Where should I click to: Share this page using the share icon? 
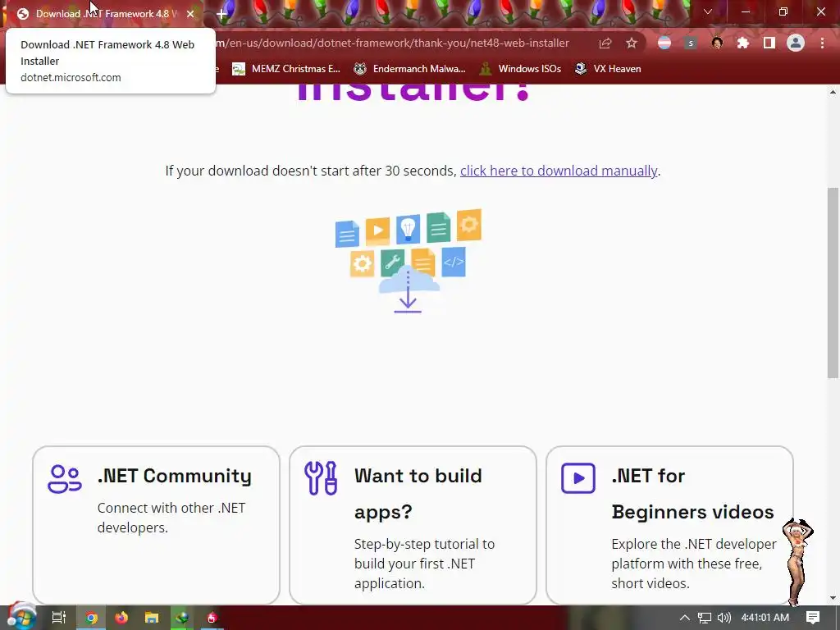[605, 43]
